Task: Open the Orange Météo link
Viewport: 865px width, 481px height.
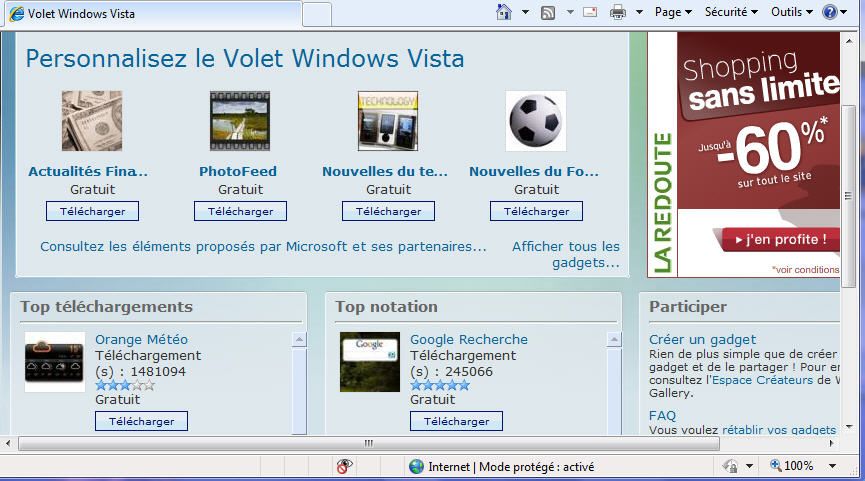Action: click(x=141, y=339)
